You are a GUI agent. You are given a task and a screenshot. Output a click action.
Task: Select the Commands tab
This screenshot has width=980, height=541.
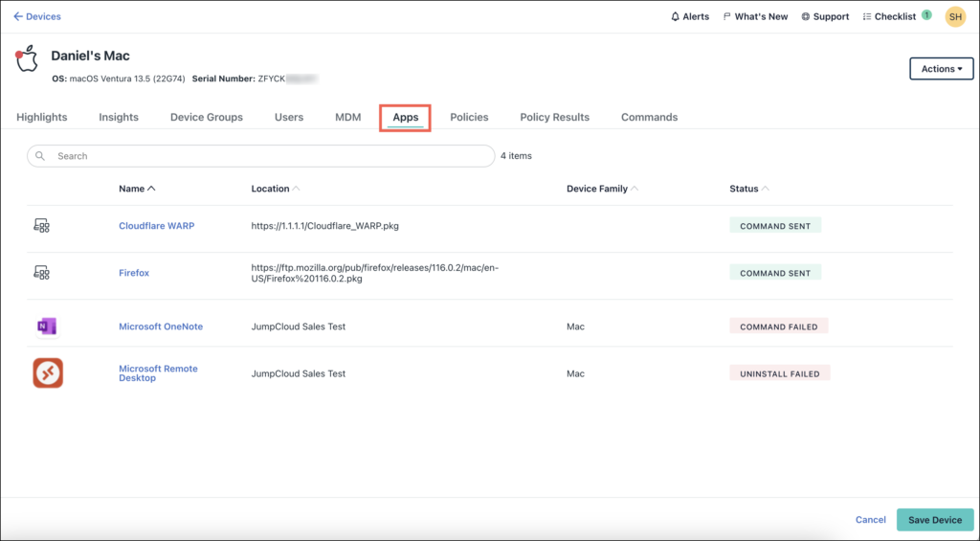tap(649, 117)
